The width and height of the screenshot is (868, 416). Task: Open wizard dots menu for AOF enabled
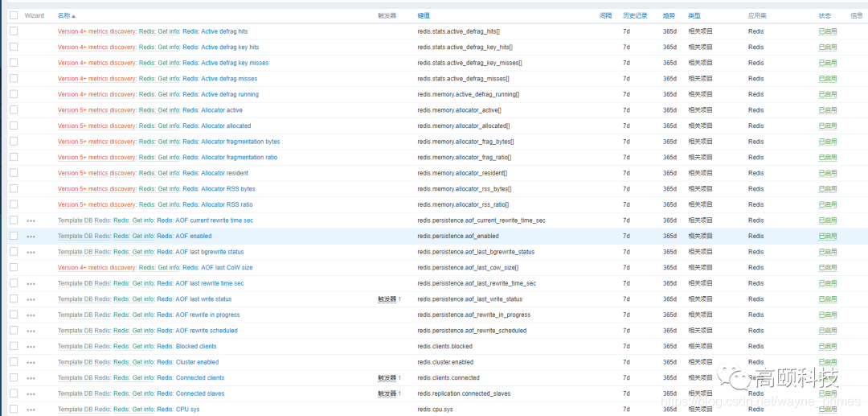(31, 237)
